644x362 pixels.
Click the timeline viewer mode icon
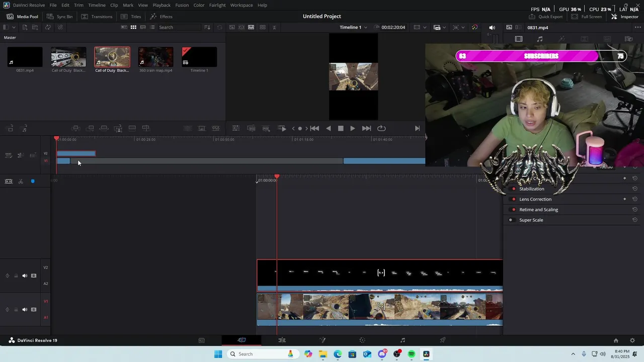click(x=251, y=27)
